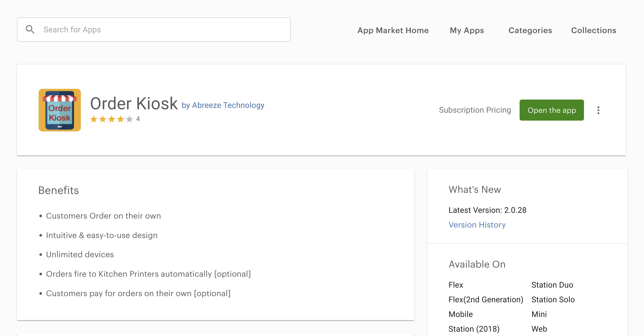Click 'Latest Version: 2.0.28' text

coord(488,210)
